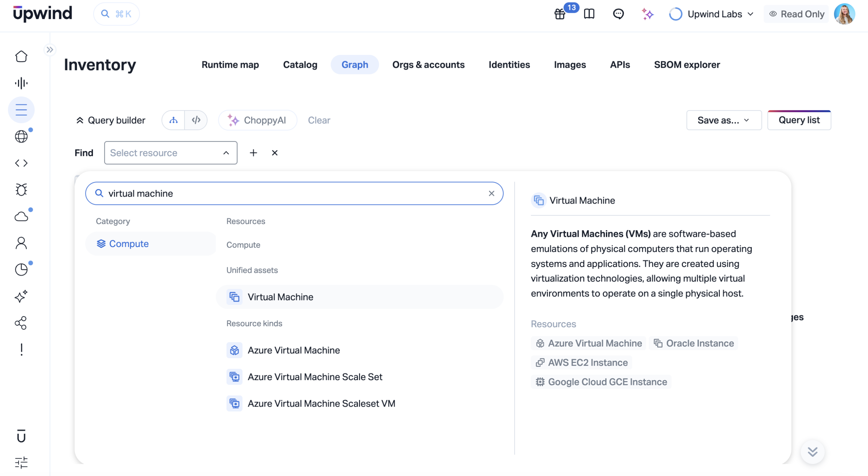Switch to code query mode
The height and width of the screenshot is (476, 868).
point(196,120)
